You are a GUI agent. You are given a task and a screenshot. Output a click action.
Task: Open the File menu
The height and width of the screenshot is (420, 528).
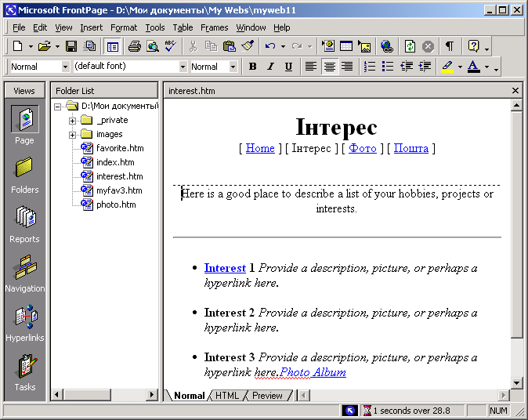19,27
